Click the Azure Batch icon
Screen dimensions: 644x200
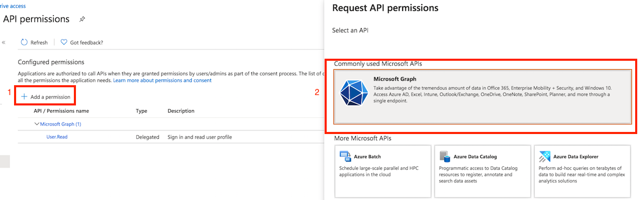coord(345,156)
